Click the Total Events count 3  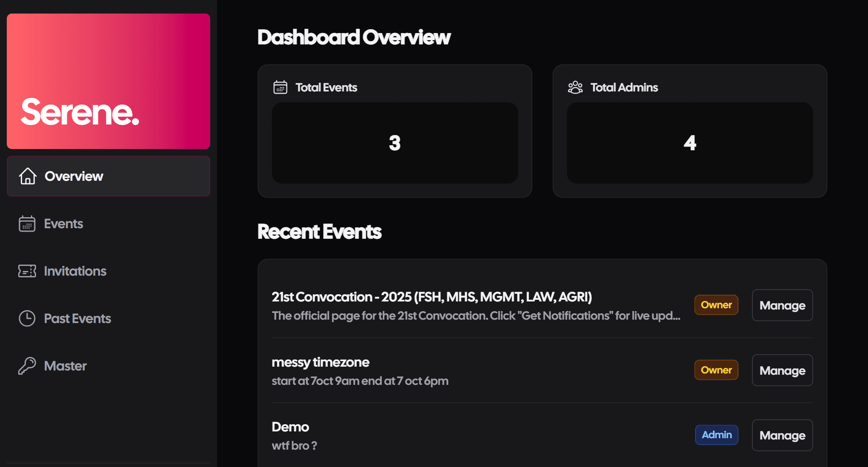[x=395, y=143]
